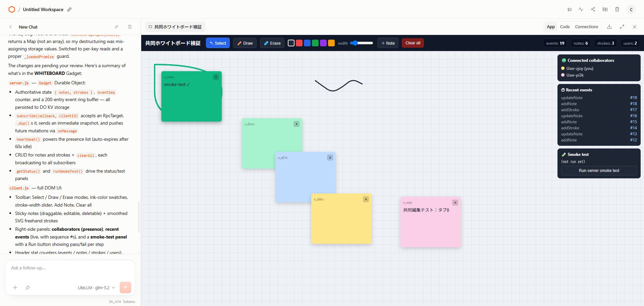Edit the Untitled Workspace name pencil
Viewport: 644px width, 306px height.
[69, 9]
